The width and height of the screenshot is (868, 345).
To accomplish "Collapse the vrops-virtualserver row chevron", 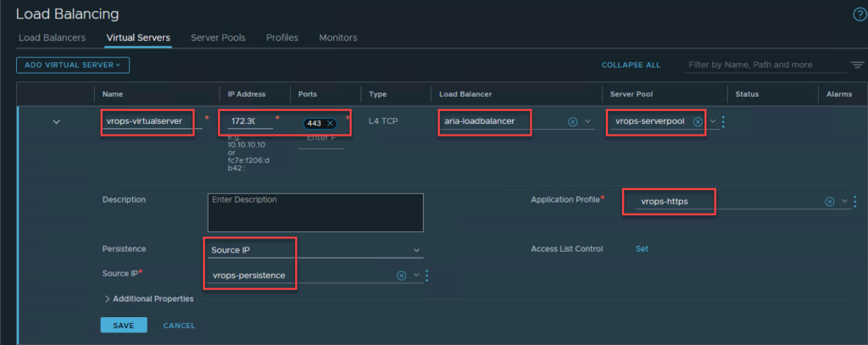I will click(57, 122).
